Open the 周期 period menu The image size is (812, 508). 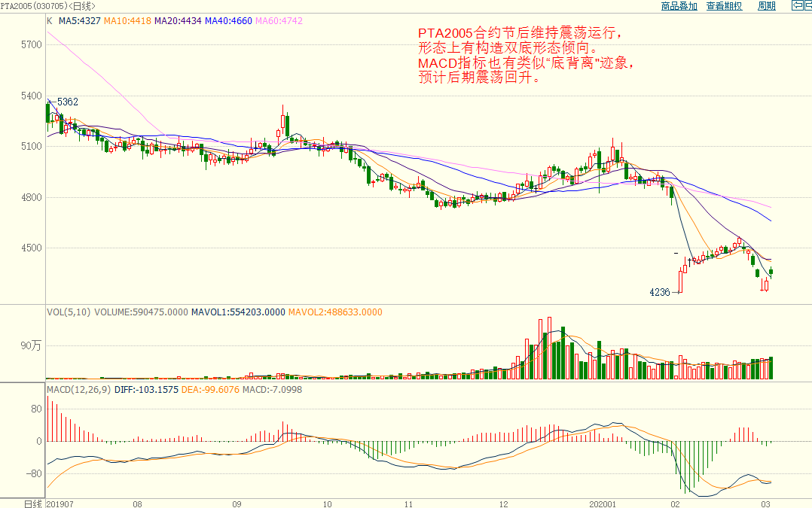tap(766, 6)
